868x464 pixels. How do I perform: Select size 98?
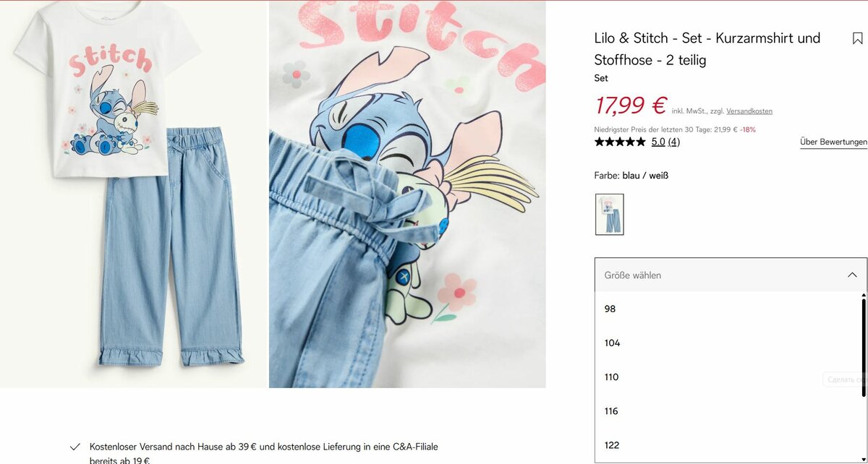728,309
